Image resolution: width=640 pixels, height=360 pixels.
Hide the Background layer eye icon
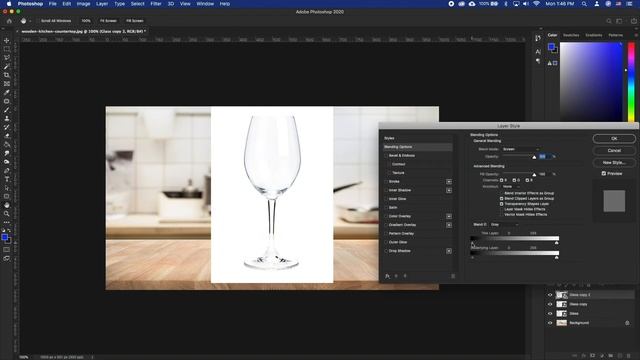click(550, 323)
